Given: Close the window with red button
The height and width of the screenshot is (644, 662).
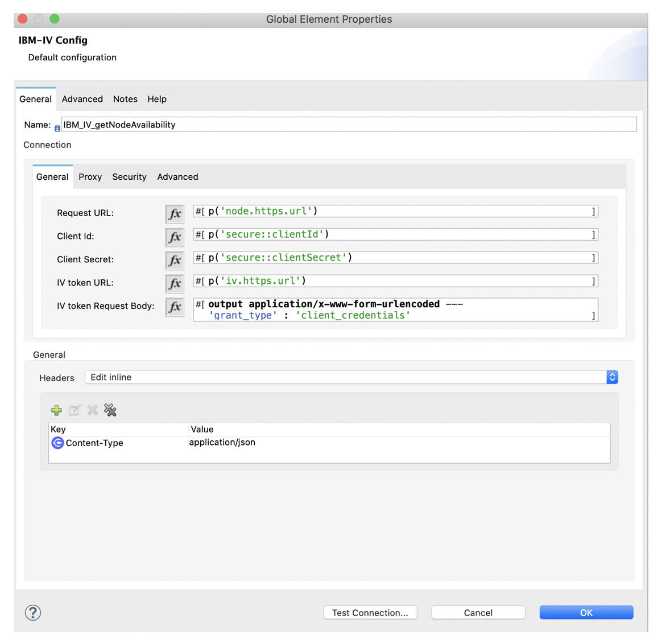Looking at the screenshot, I should coord(23,19).
